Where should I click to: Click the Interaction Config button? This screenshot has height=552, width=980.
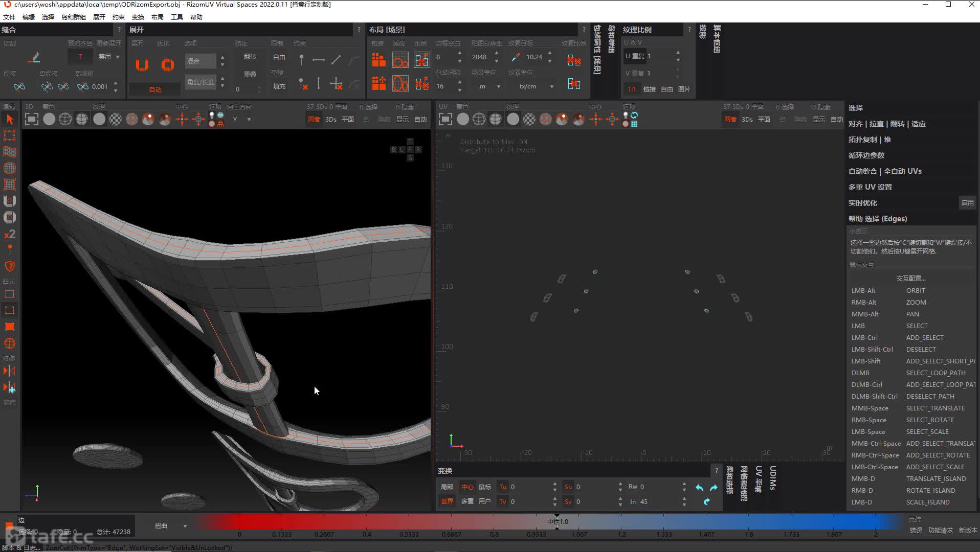click(x=911, y=278)
